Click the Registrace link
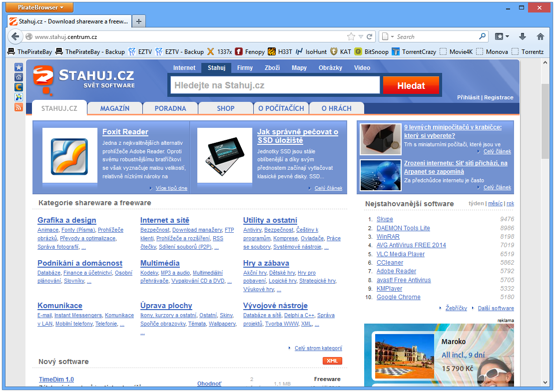 [x=499, y=97]
